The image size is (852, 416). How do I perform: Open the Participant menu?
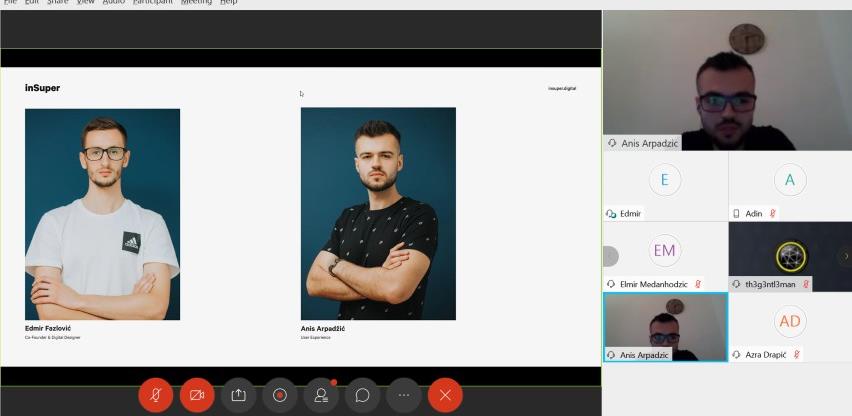point(152,3)
